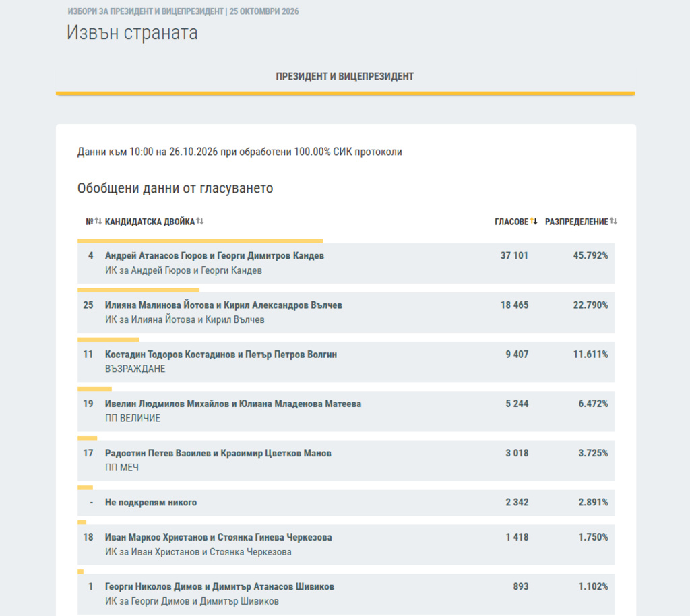The image size is (690, 616).
Task: Select row Андрей Атанасов Гюров и Георги Кандев
Action: coord(346,263)
